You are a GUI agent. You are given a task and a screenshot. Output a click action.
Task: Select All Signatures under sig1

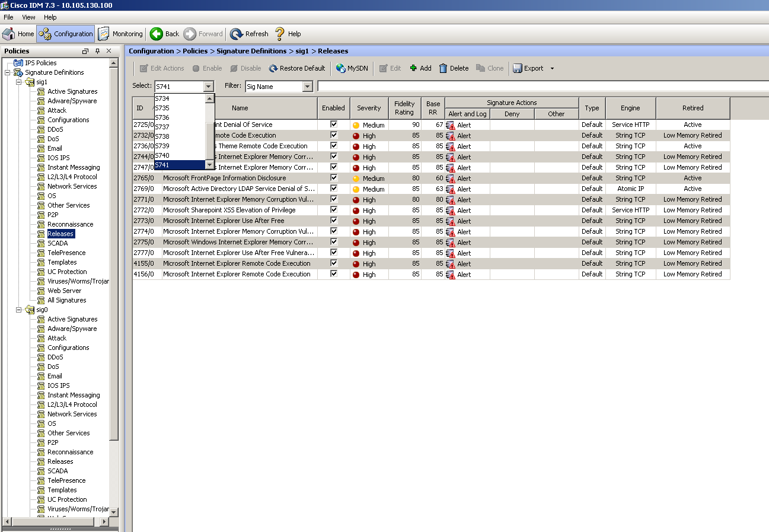67,300
